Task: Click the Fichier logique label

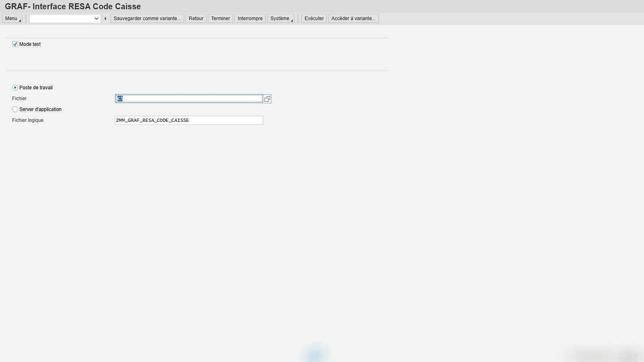Action: click(x=28, y=120)
